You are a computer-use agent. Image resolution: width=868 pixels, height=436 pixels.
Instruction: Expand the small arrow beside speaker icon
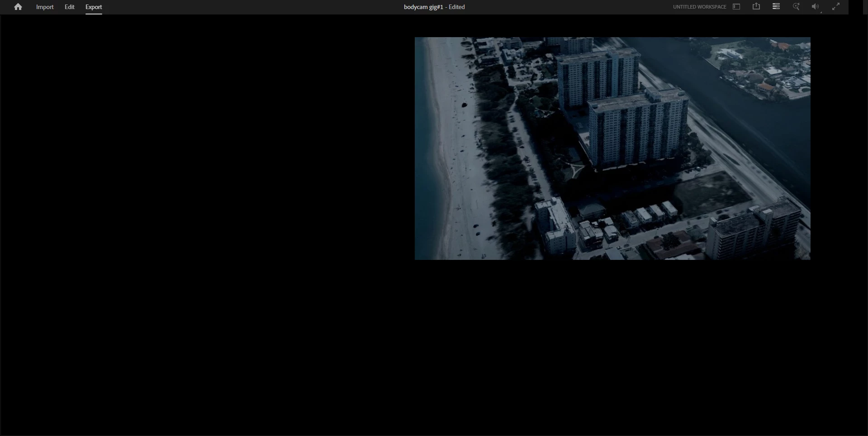[821, 12]
